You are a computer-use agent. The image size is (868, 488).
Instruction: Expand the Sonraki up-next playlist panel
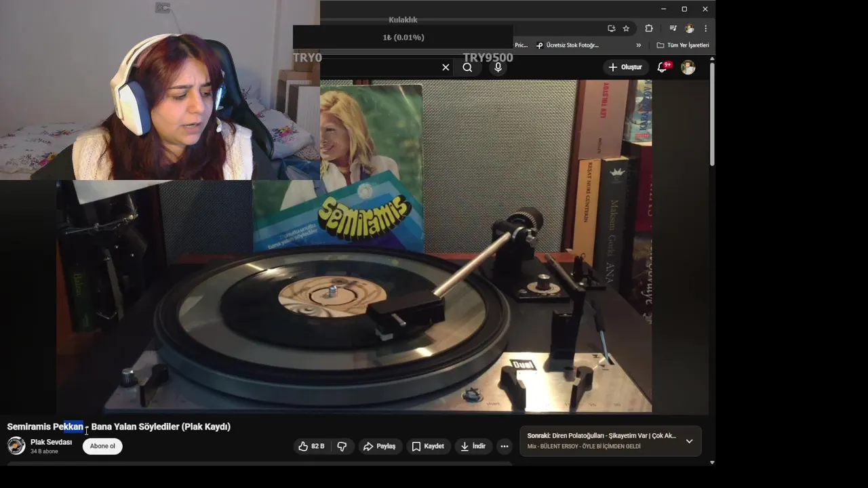689,441
